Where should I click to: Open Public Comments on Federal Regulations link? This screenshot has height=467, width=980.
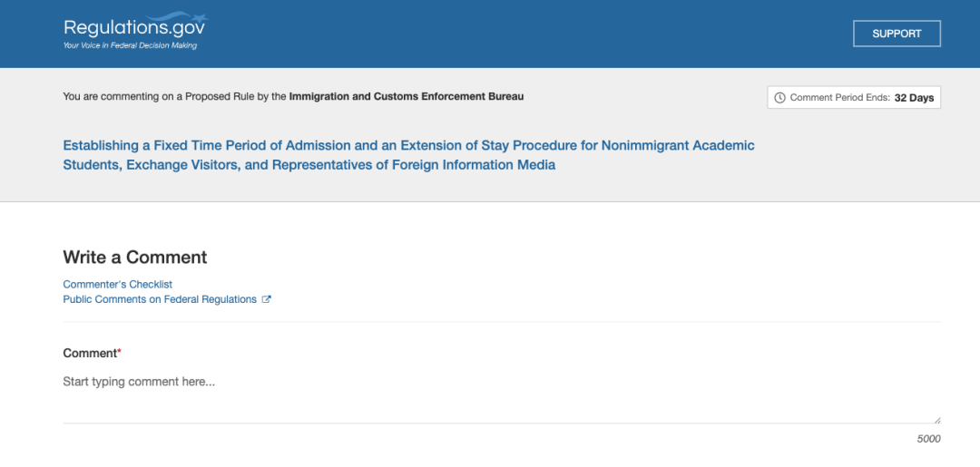click(160, 299)
